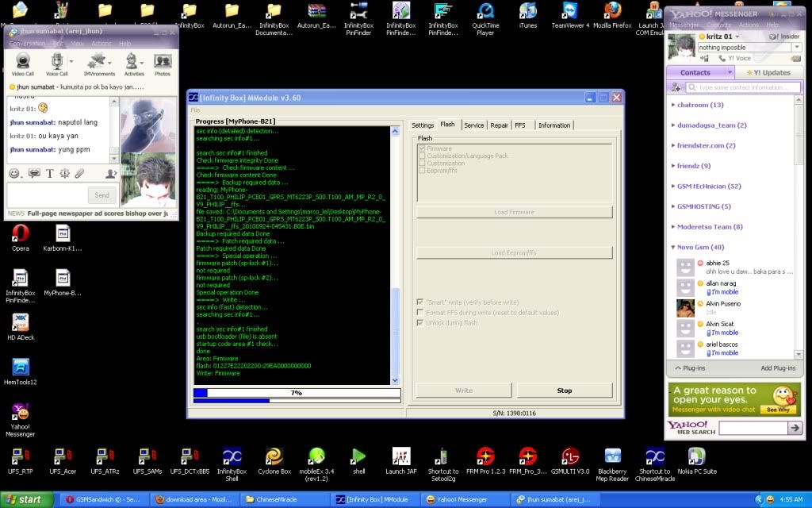
Task: Open TeamViewer 4 desktop icon
Action: click(569, 15)
